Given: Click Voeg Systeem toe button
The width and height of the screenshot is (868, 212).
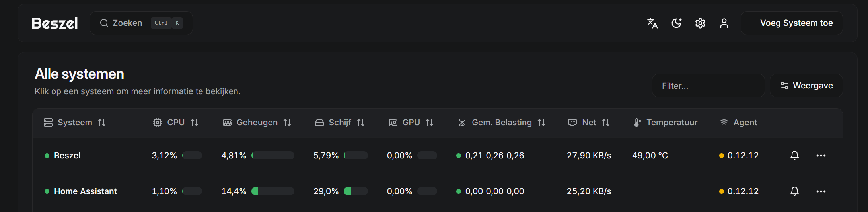Looking at the screenshot, I should point(791,23).
